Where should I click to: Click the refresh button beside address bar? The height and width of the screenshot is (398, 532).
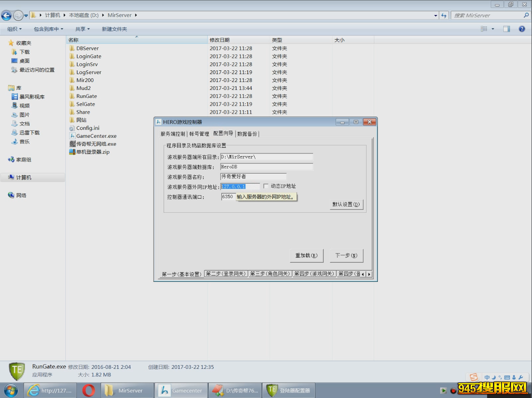tap(444, 15)
